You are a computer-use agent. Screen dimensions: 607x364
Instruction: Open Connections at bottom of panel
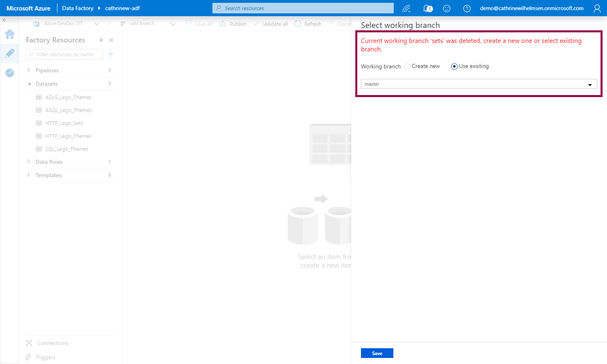click(x=52, y=343)
